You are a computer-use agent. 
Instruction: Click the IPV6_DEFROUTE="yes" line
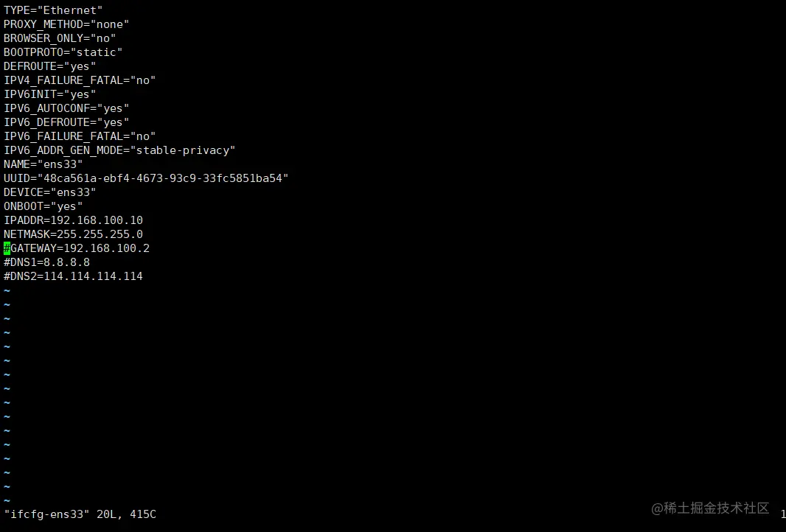click(66, 122)
